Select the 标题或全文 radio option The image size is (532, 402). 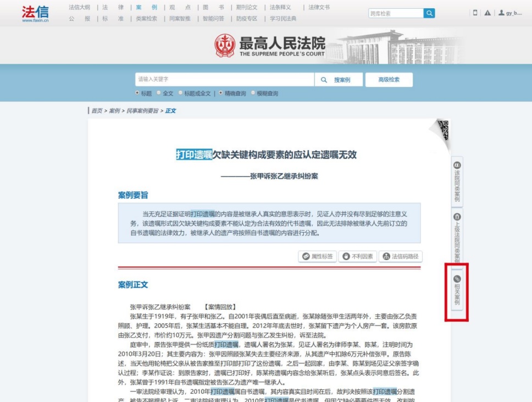[x=180, y=93]
